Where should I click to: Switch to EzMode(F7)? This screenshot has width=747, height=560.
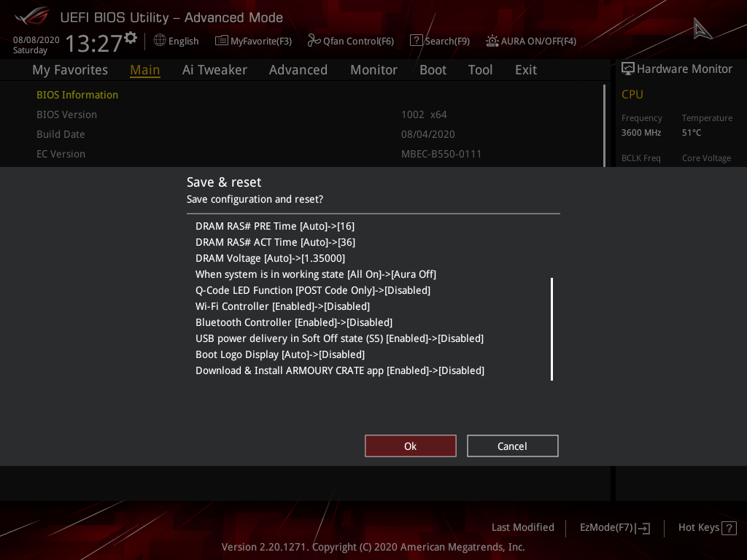click(x=614, y=528)
